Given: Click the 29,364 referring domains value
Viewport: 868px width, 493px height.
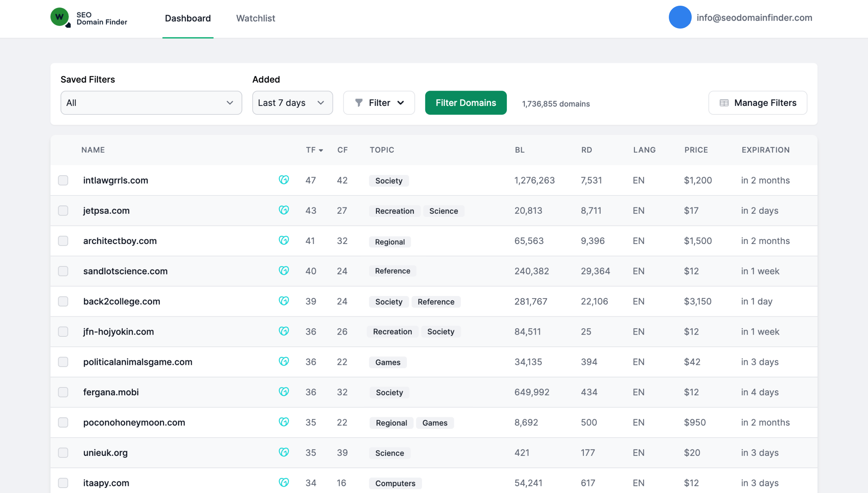Looking at the screenshot, I should (x=595, y=271).
